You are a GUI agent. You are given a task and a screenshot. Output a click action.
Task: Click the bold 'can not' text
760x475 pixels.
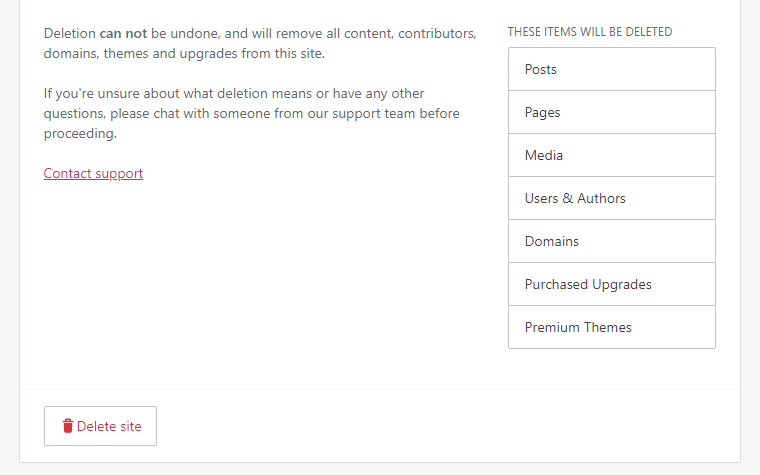(x=123, y=33)
